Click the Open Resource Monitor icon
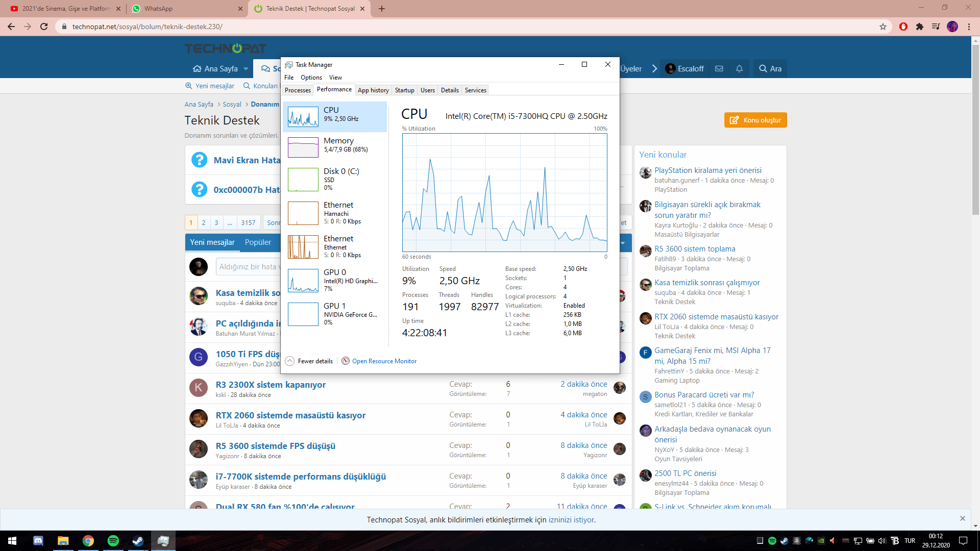This screenshot has width=980, height=551. (346, 361)
